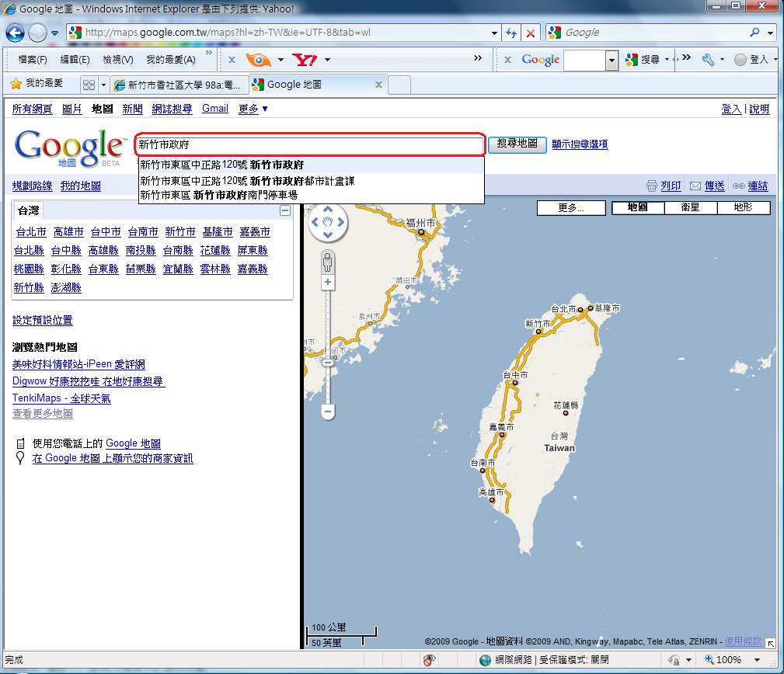
Task: Click the Google Toolbar logo
Action: [541, 60]
